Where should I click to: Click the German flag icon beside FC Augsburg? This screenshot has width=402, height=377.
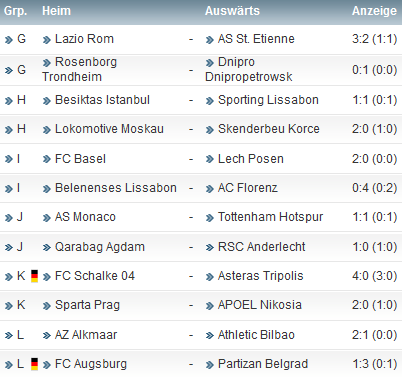(x=34, y=364)
